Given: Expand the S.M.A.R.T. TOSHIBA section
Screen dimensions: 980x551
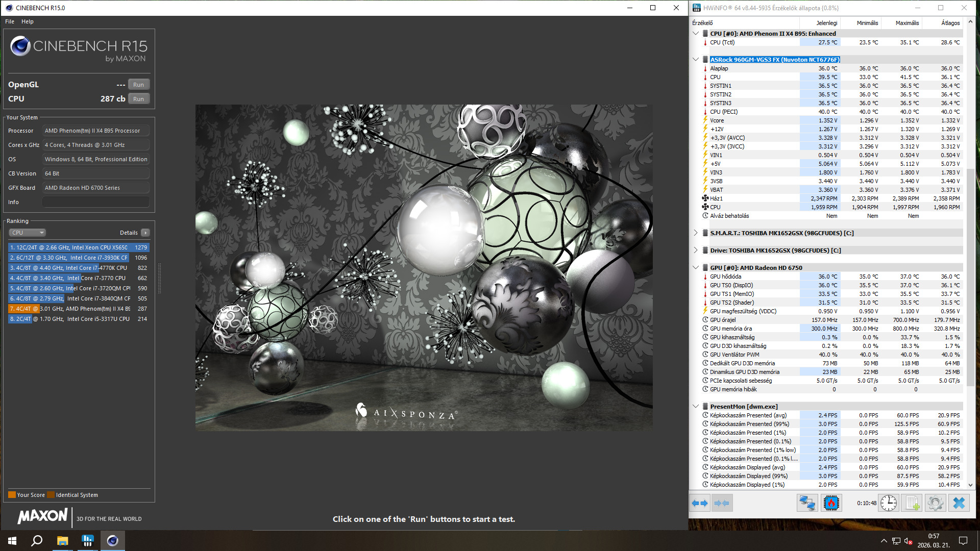Looking at the screenshot, I should [695, 233].
